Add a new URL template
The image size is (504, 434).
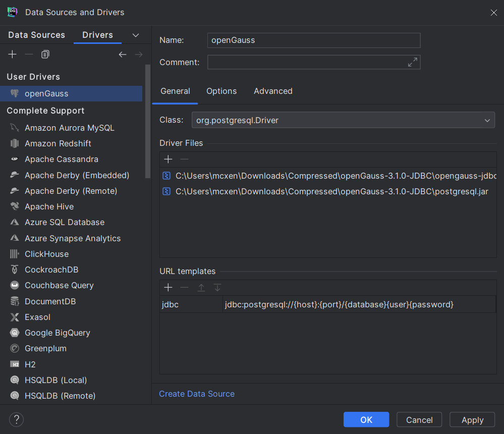pos(169,288)
